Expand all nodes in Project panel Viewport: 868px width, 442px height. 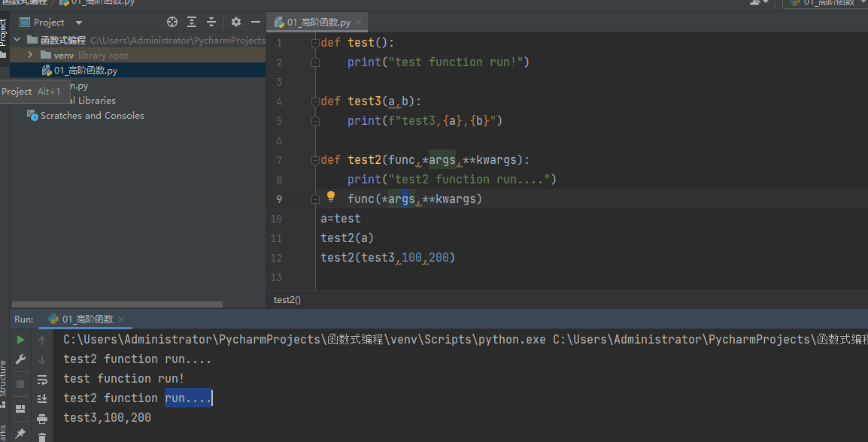(192, 22)
